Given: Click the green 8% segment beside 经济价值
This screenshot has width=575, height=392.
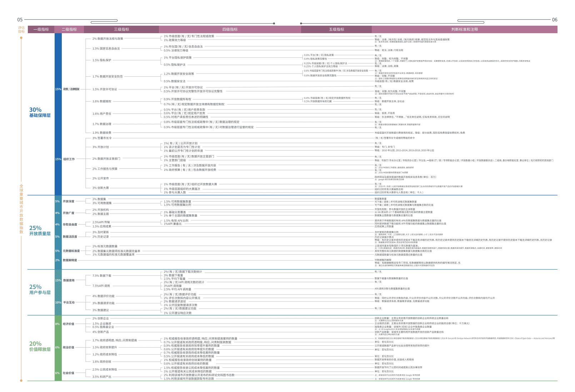Looking at the screenshot, I should [x=57, y=324].
